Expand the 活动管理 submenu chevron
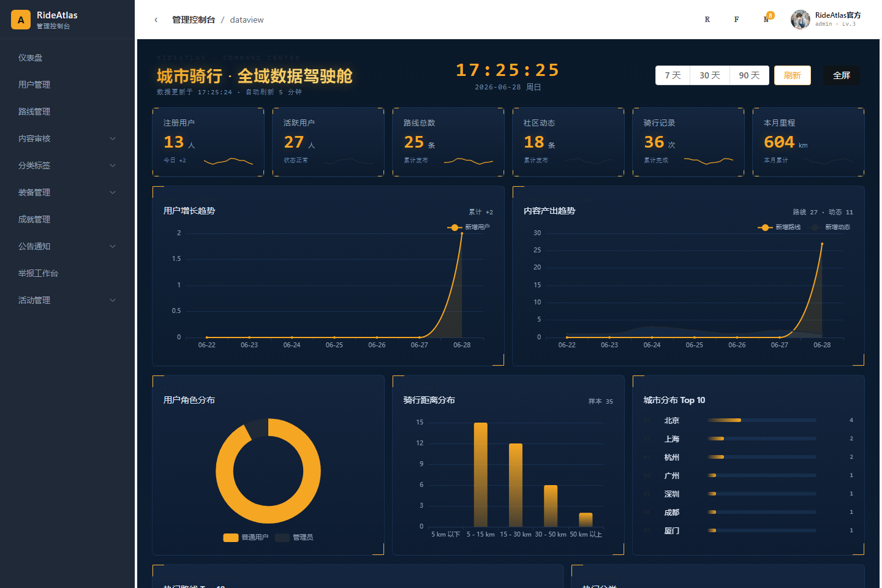 pyautogui.click(x=113, y=300)
